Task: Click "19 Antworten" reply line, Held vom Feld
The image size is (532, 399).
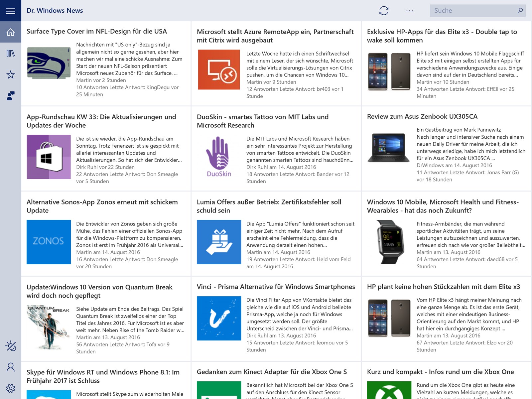Action: (x=299, y=263)
